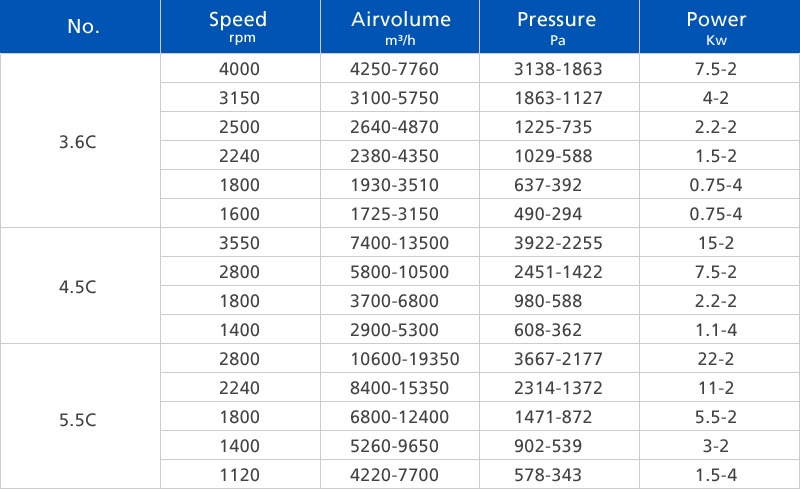Screen dimensions: 800x489
Task: Select the 1120 speed cell
Action: pos(238,475)
